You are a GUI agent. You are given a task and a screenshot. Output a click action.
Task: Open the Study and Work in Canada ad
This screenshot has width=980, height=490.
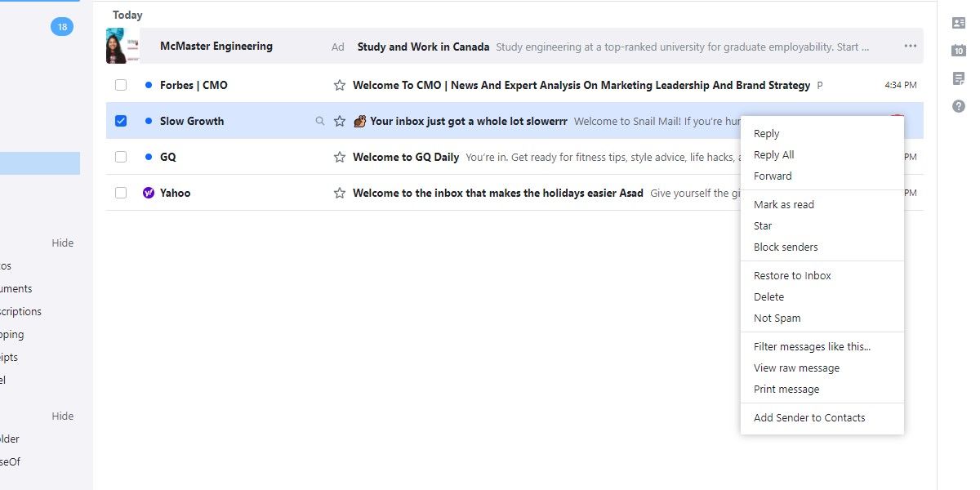point(423,47)
